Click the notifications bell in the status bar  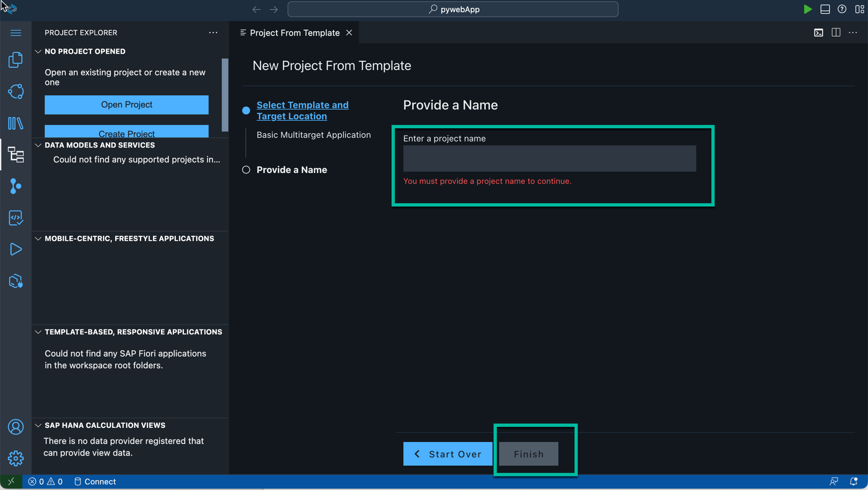[x=854, y=481]
